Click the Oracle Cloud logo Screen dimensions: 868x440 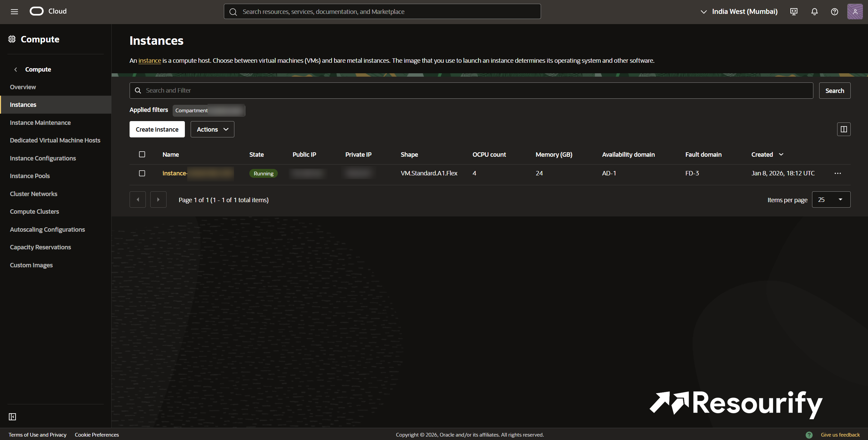pos(48,11)
